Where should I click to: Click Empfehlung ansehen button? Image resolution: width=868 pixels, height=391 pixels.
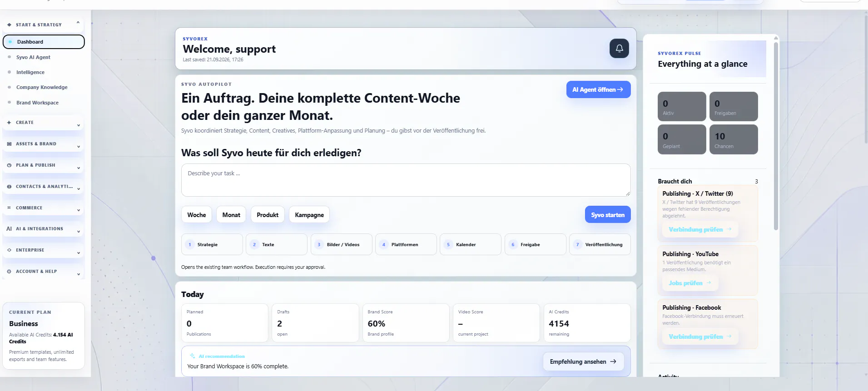(583, 361)
